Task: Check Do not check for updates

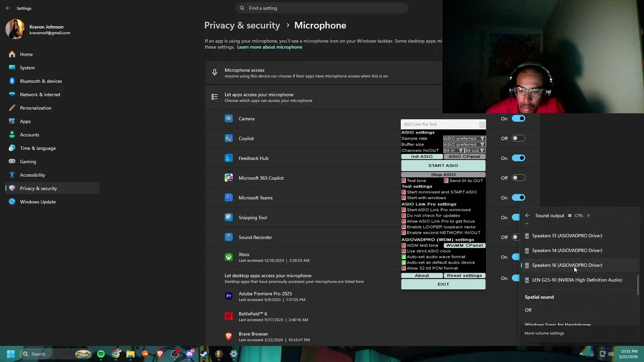Action: pos(404,215)
